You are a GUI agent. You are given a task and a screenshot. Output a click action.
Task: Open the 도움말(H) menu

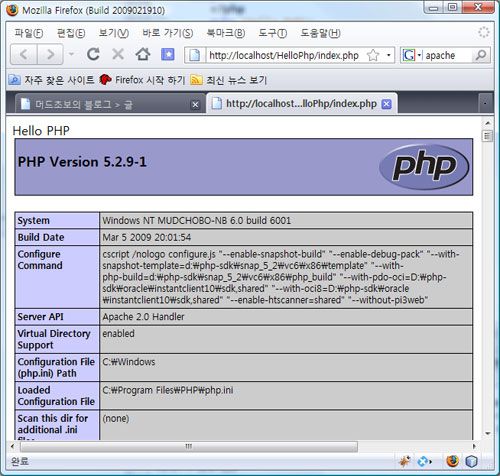coord(320,33)
